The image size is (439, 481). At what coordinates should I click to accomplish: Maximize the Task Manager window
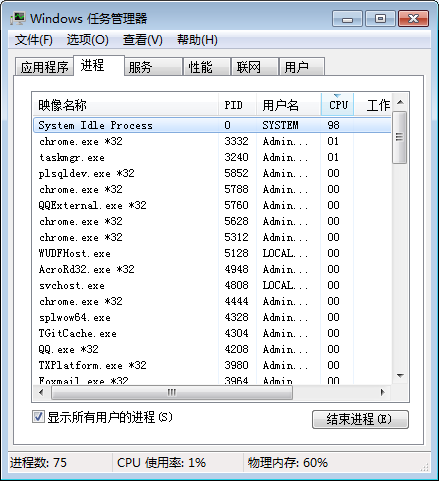[x=380, y=18]
